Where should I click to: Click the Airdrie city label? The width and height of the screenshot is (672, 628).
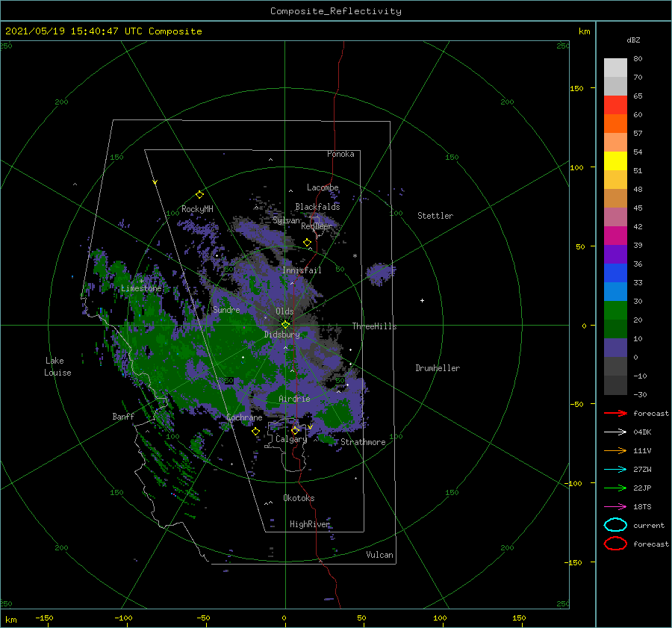coord(294,399)
